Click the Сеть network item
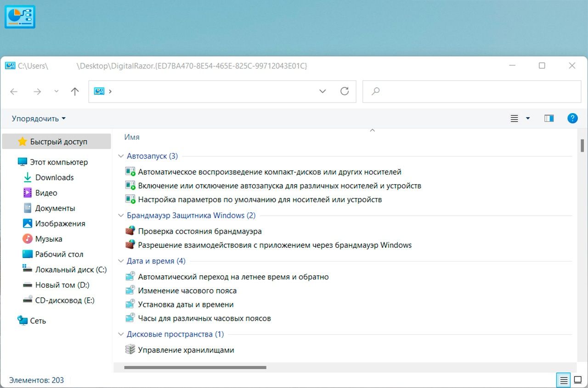 (38, 321)
